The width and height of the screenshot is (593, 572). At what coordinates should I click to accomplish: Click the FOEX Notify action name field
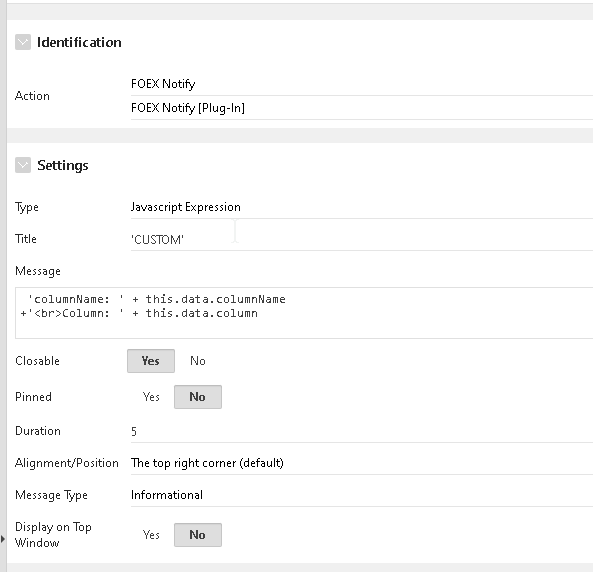362,84
